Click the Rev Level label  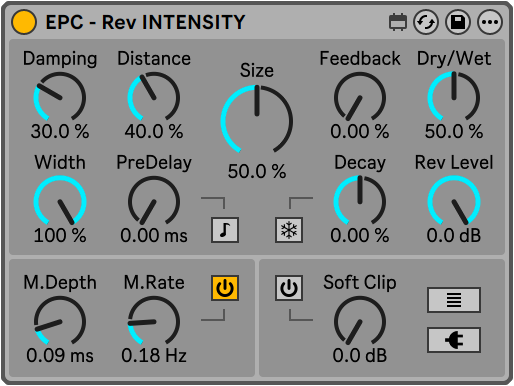pos(454,163)
